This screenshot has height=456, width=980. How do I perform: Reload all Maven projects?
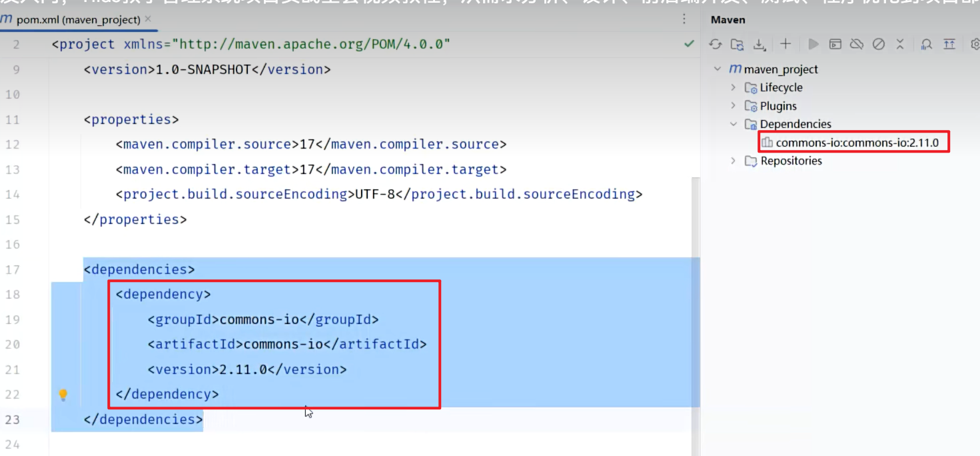coord(716,44)
